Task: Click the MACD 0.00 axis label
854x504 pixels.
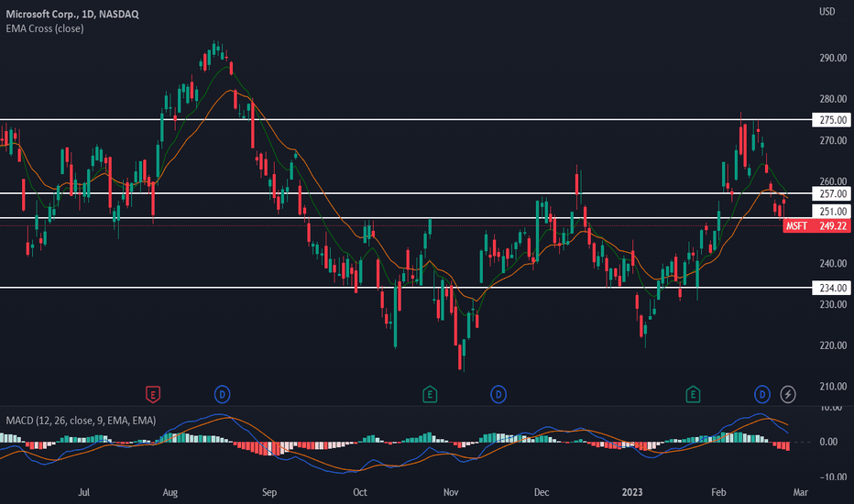Action: coord(828,442)
